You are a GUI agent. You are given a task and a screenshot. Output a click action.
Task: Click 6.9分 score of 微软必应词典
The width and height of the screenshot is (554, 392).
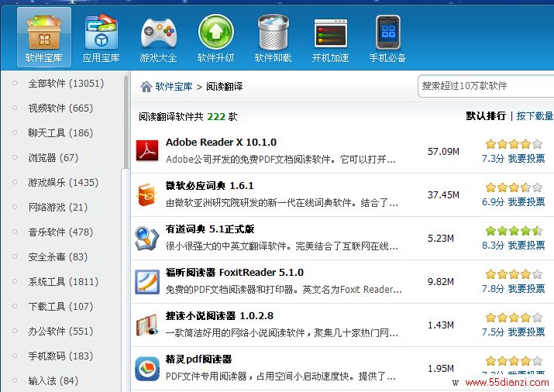pos(493,202)
